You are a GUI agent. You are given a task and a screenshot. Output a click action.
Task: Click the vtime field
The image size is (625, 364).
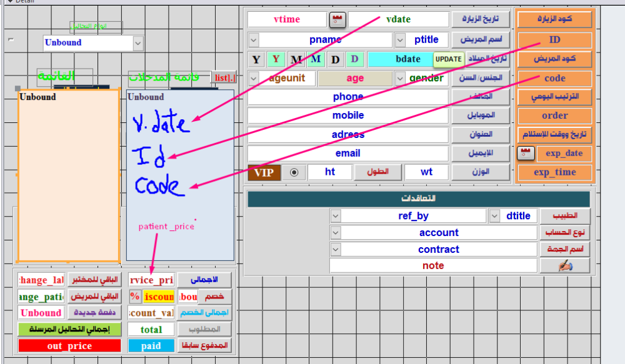(x=287, y=19)
